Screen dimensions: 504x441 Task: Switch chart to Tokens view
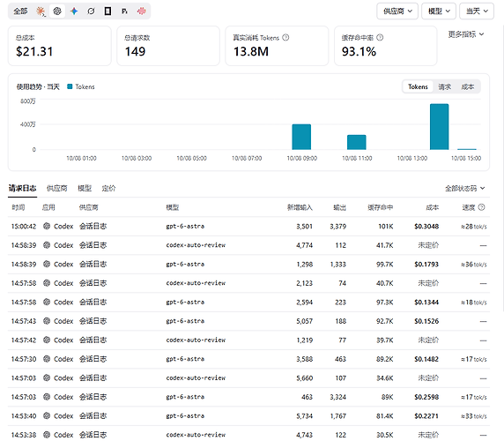[x=418, y=86]
